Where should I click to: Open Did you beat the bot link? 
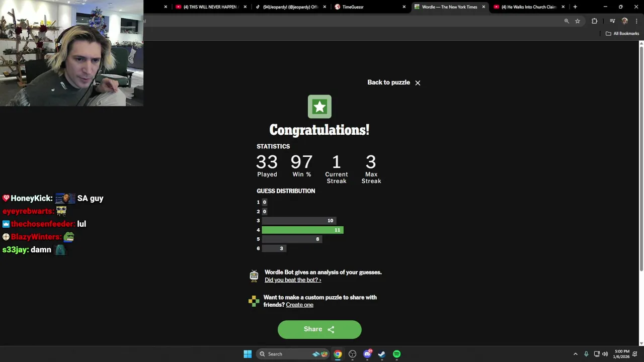click(293, 280)
